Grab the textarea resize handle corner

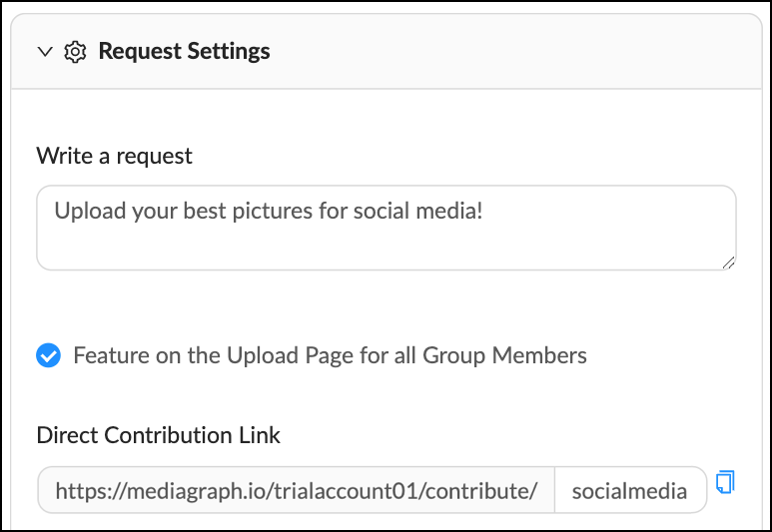(x=729, y=263)
